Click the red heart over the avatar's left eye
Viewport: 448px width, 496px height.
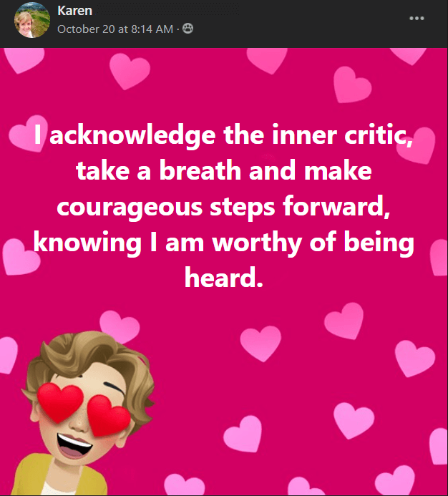point(60,402)
